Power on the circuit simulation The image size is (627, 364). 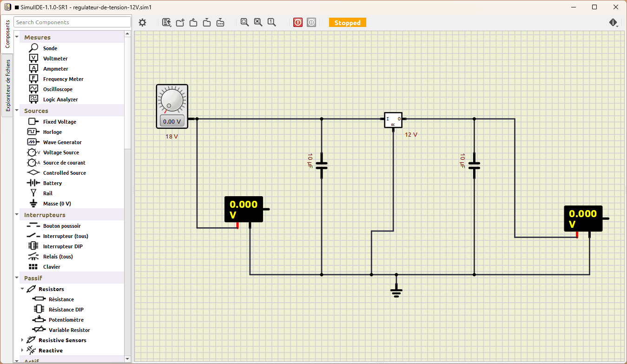point(298,22)
